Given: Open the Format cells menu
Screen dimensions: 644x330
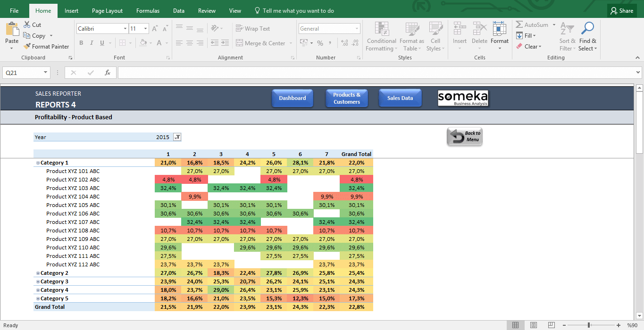Looking at the screenshot, I should (500, 36).
